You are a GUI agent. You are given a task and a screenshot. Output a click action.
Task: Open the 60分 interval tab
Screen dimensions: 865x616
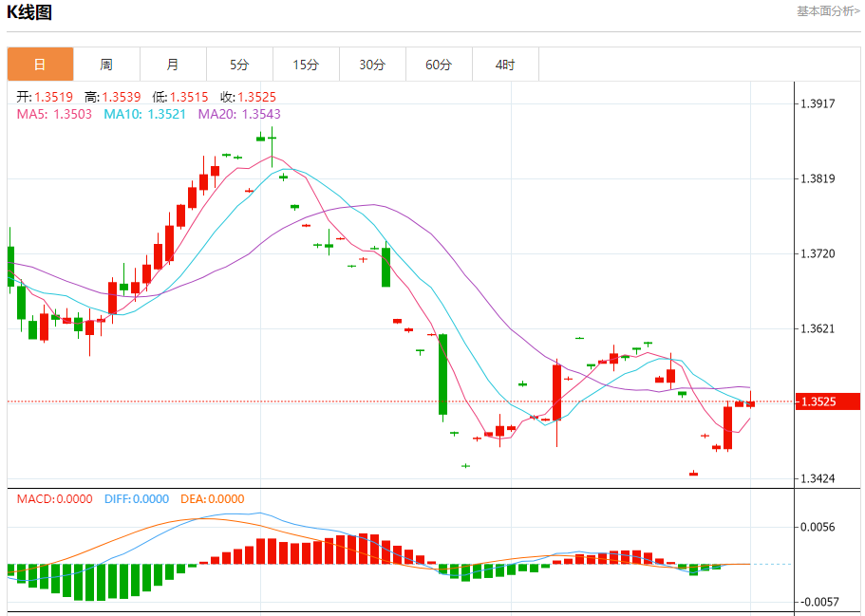(x=439, y=65)
